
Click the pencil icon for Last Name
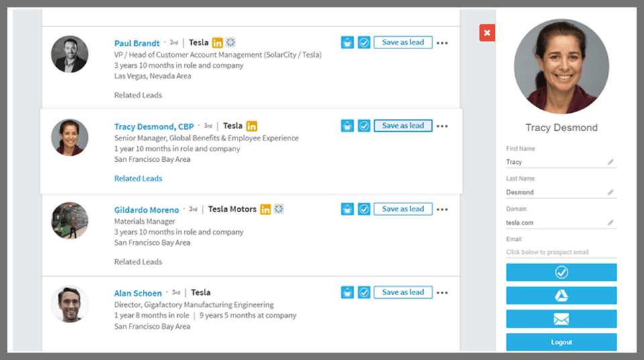pos(610,192)
